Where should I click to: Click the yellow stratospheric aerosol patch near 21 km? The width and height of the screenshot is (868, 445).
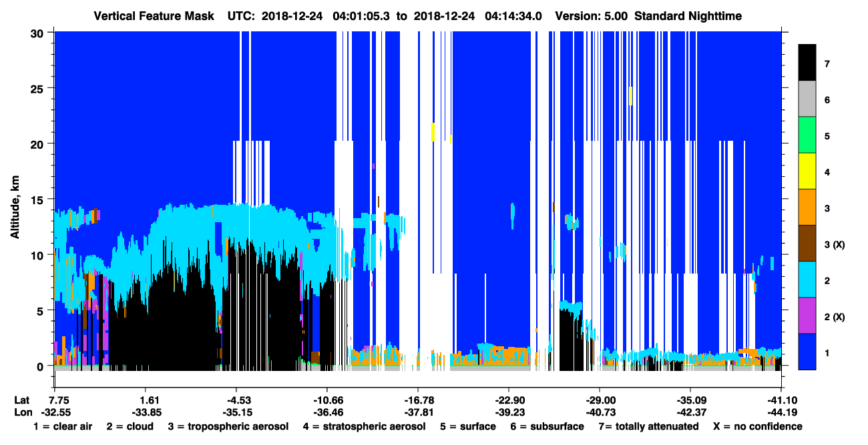433,131
